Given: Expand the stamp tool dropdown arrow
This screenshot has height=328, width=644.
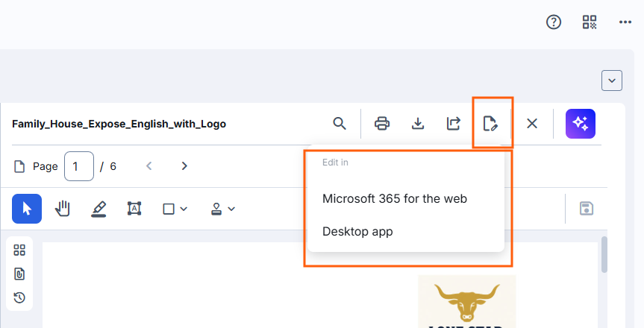Looking at the screenshot, I should 231,209.
